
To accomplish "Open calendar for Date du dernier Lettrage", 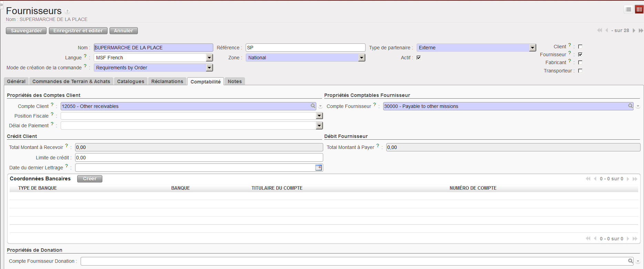I will (x=319, y=168).
